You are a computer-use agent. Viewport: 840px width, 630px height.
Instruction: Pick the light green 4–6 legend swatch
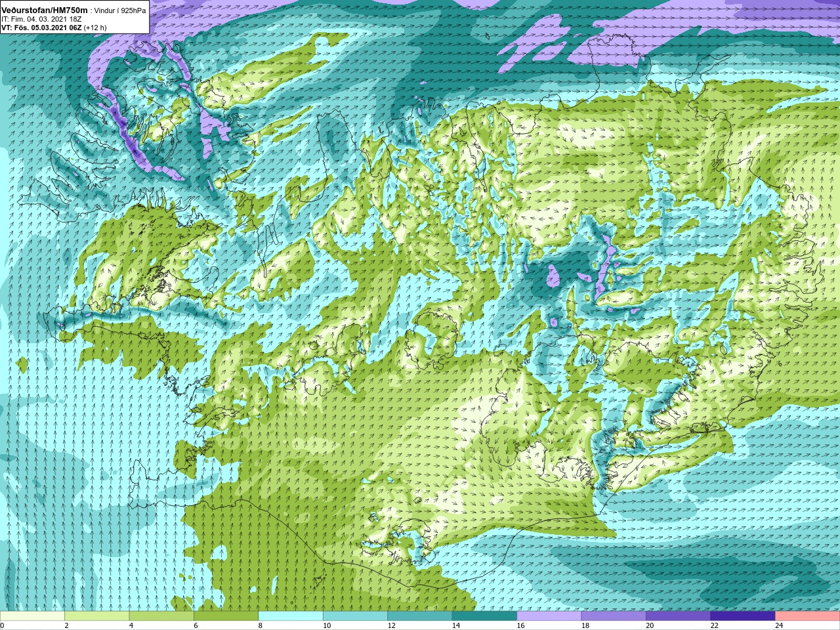(161, 616)
